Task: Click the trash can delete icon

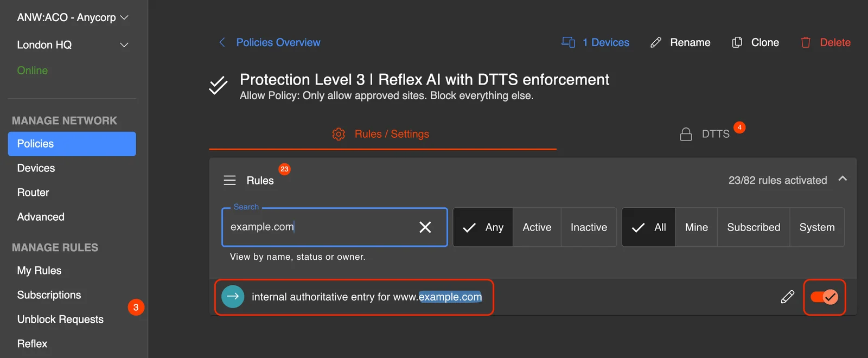Action: 806,42
